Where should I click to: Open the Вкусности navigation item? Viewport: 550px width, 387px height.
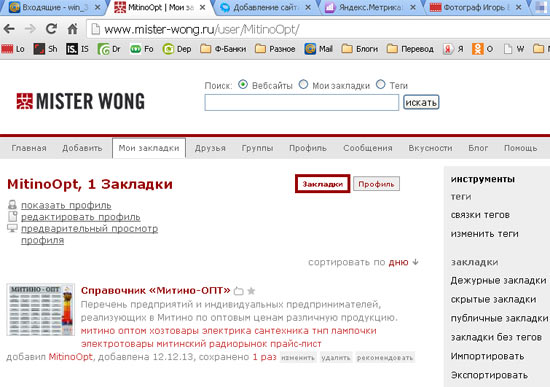(x=430, y=148)
